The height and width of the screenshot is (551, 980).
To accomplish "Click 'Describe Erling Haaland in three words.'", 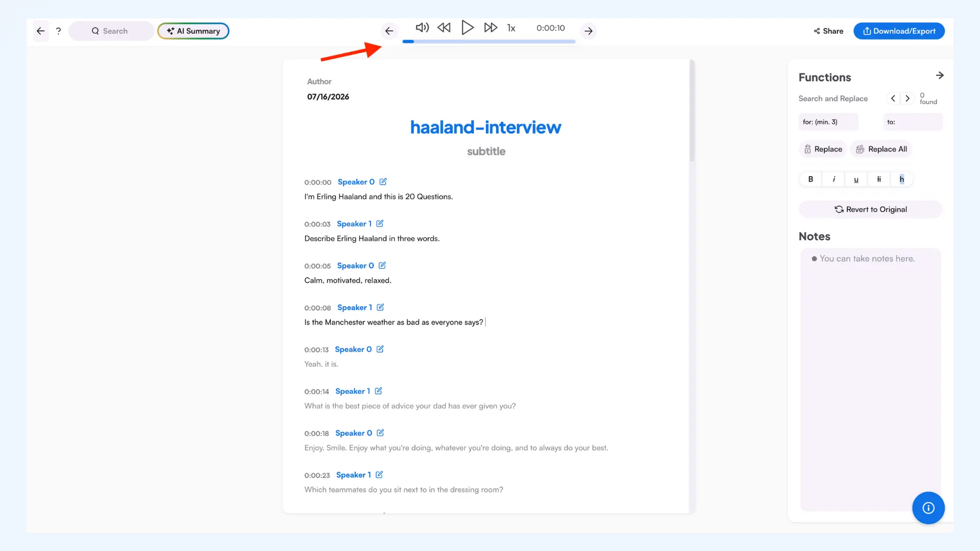I will (x=372, y=239).
